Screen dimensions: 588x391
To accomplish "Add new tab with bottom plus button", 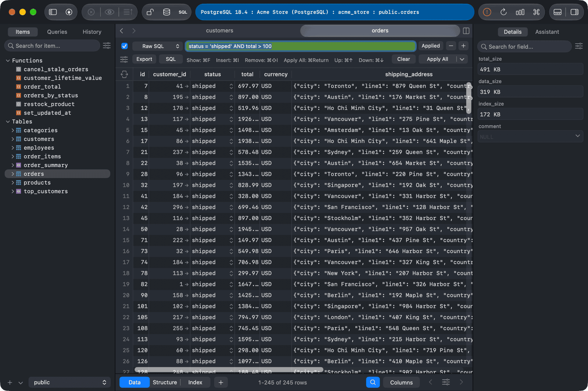I will click(x=221, y=382).
